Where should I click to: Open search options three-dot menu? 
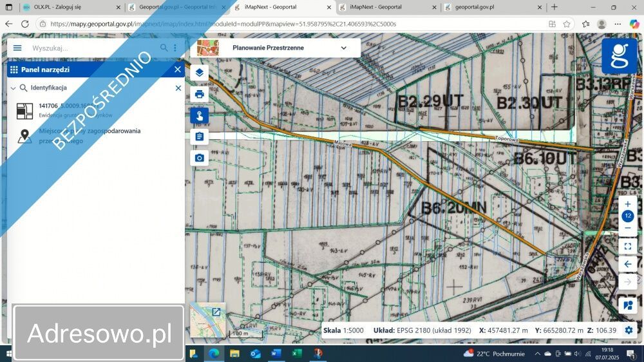click(175, 48)
